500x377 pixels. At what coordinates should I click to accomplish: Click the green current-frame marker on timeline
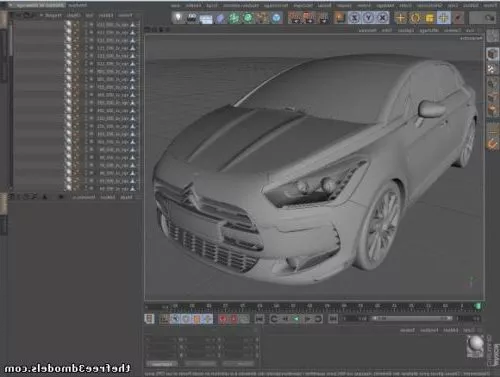pyautogui.click(x=478, y=306)
